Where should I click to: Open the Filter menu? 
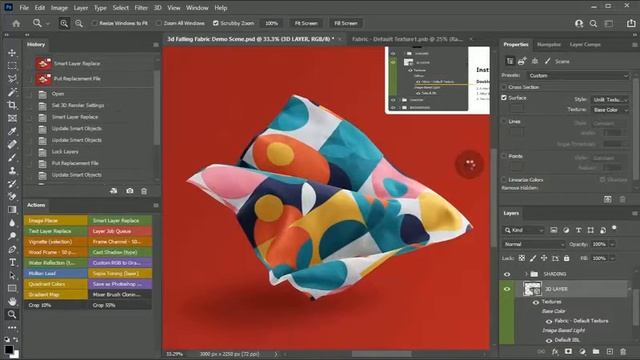141,8
